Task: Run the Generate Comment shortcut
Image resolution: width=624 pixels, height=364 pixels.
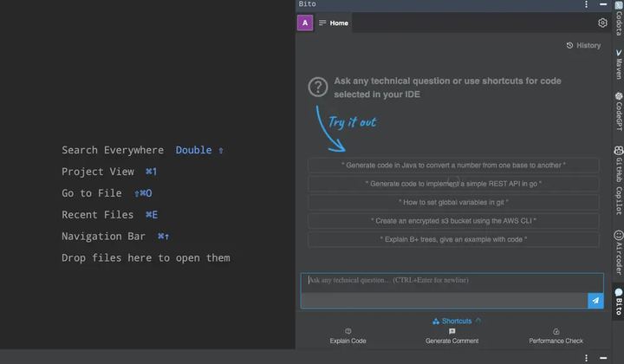Action: (x=452, y=336)
